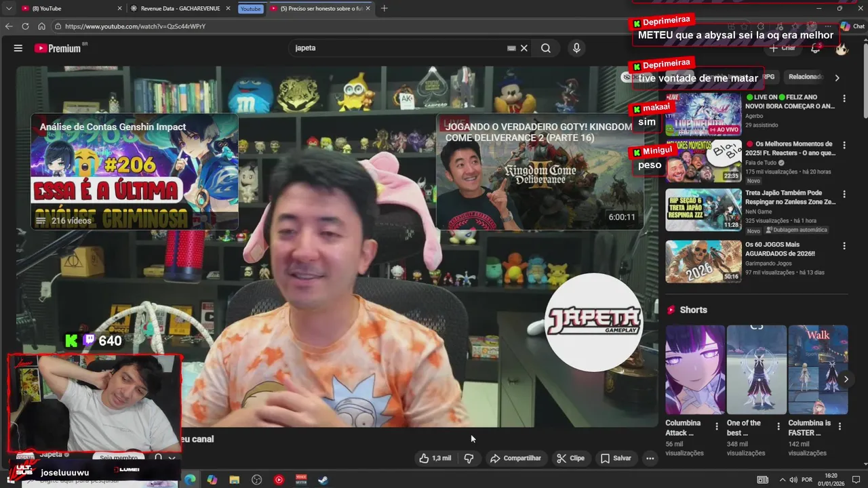Go to browser home page
Image resolution: width=868 pixels, height=488 pixels.
click(x=41, y=26)
